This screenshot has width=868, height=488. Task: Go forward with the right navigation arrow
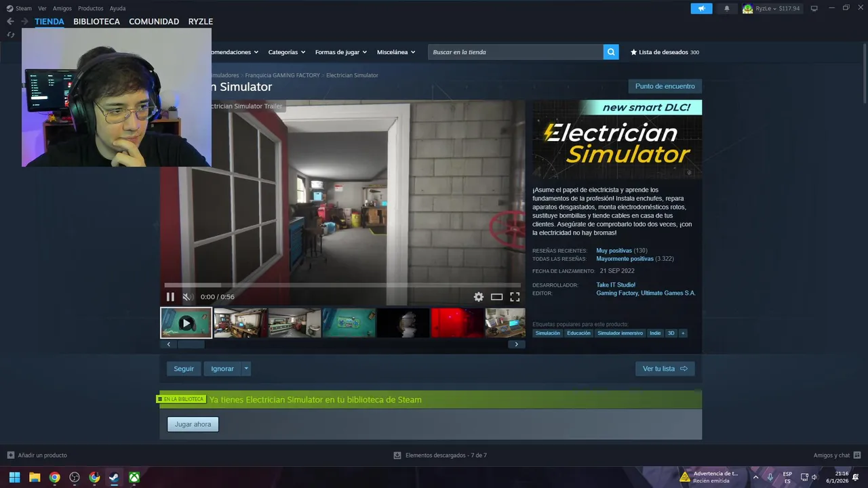coord(25,21)
